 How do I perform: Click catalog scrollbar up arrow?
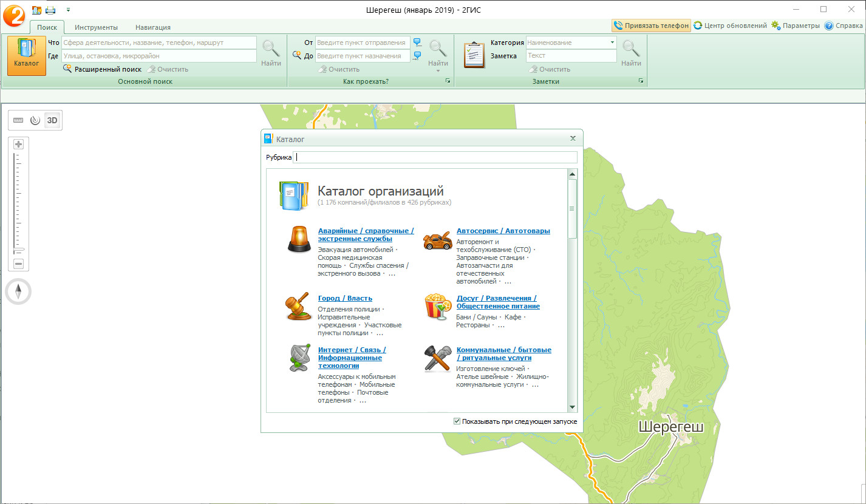tap(572, 174)
